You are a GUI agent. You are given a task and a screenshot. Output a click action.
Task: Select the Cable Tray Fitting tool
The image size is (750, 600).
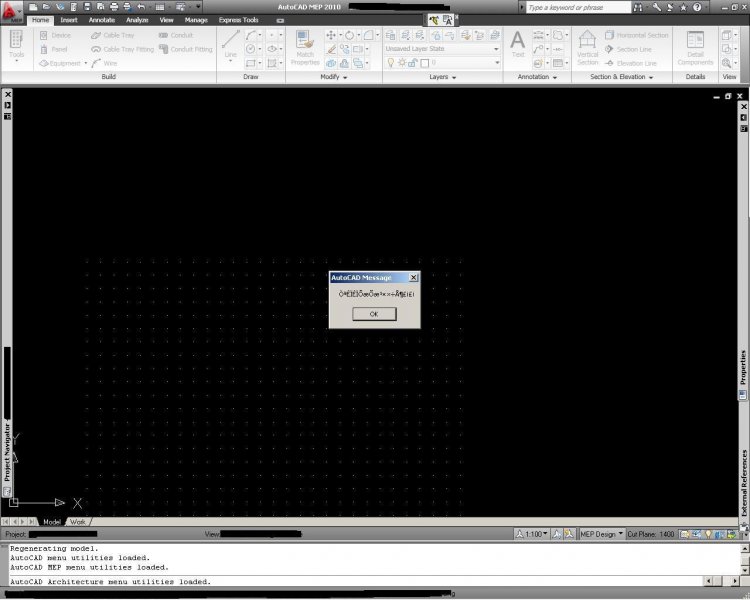click(122, 49)
